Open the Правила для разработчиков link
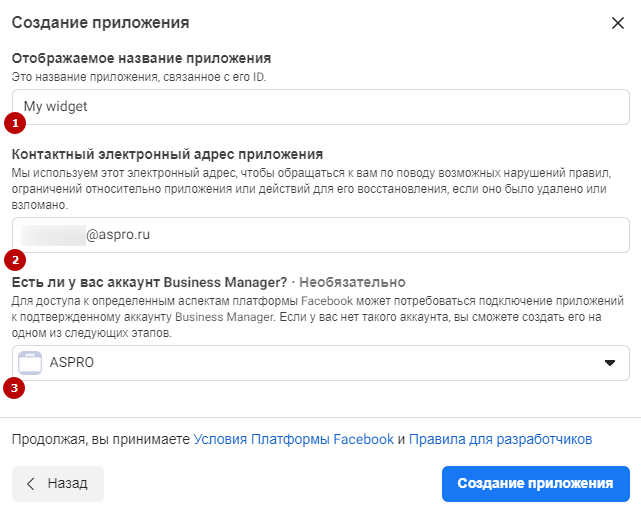 [x=500, y=439]
